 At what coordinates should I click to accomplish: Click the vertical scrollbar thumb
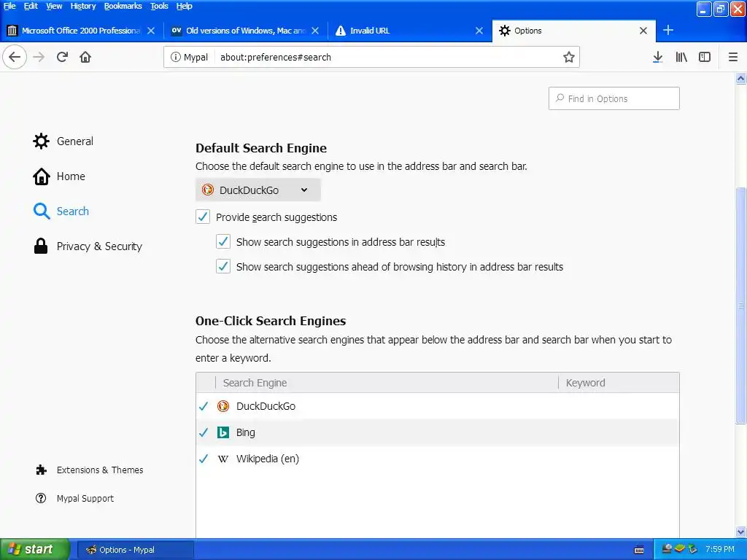(741, 306)
